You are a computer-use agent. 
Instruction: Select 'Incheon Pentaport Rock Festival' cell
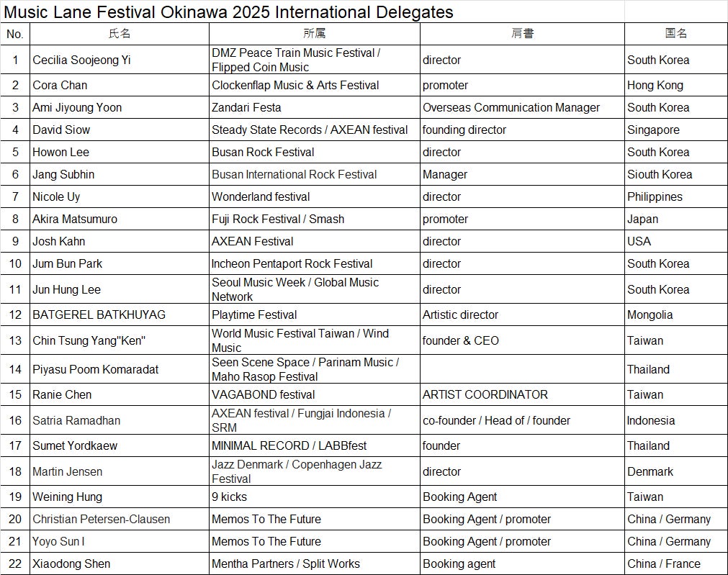pos(315,263)
